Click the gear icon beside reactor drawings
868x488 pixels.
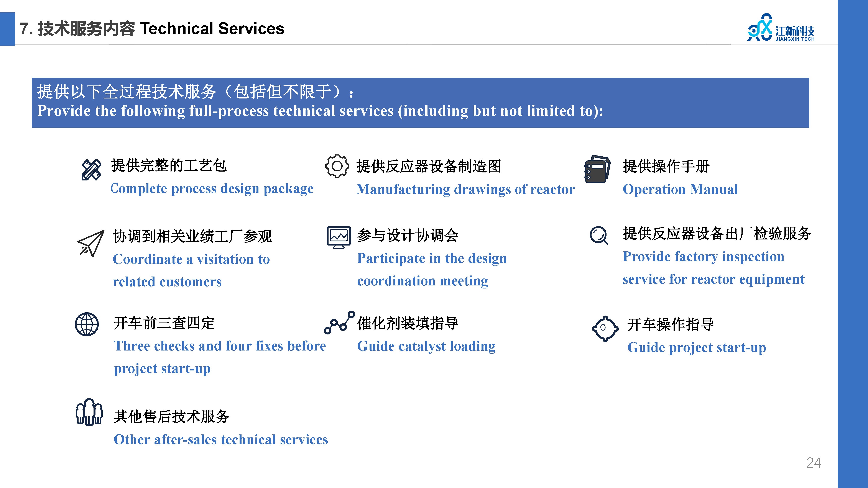pos(337,166)
